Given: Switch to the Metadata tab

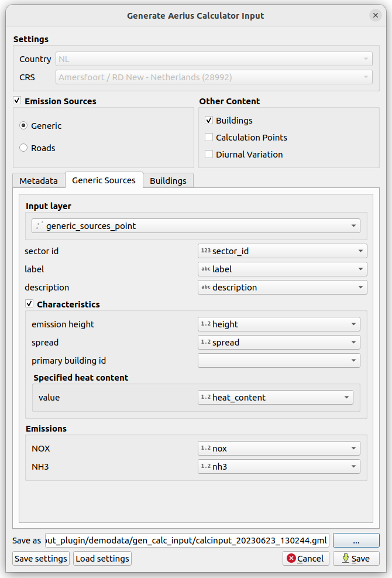Looking at the screenshot, I should tap(39, 181).
